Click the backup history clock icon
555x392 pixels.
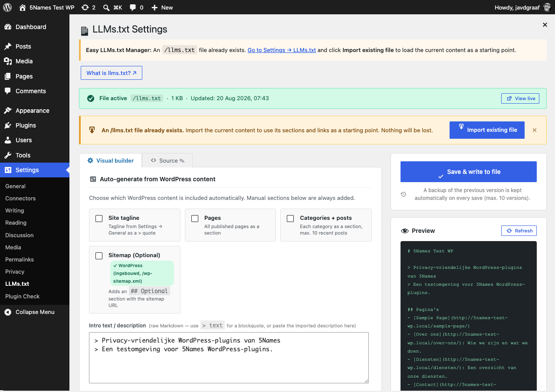(404, 194)
